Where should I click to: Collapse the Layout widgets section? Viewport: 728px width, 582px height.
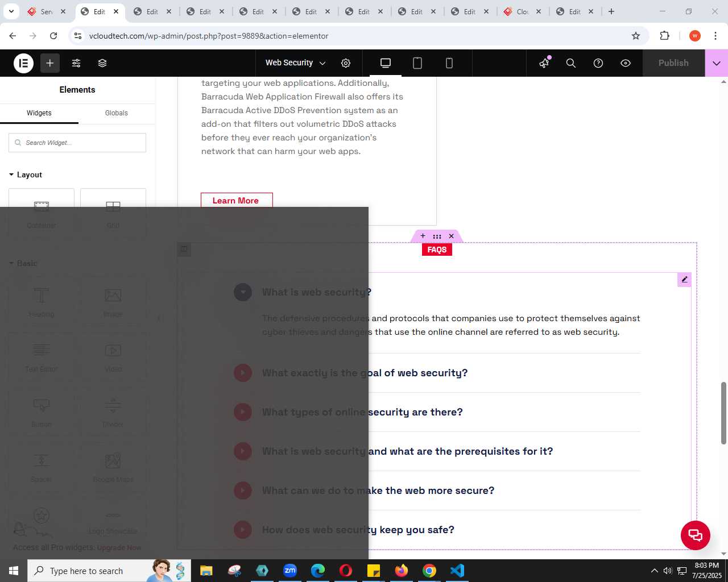click(x=26, y=174)
